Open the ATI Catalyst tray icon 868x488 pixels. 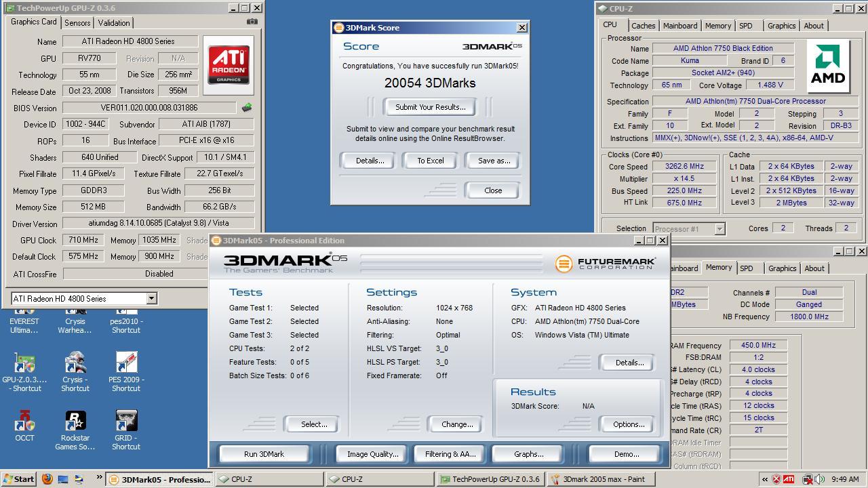(x=789, y=479)
